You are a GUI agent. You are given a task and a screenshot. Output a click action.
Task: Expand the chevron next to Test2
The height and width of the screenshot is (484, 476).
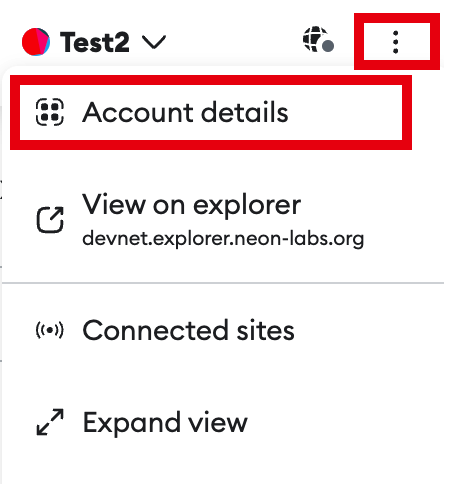154,42
